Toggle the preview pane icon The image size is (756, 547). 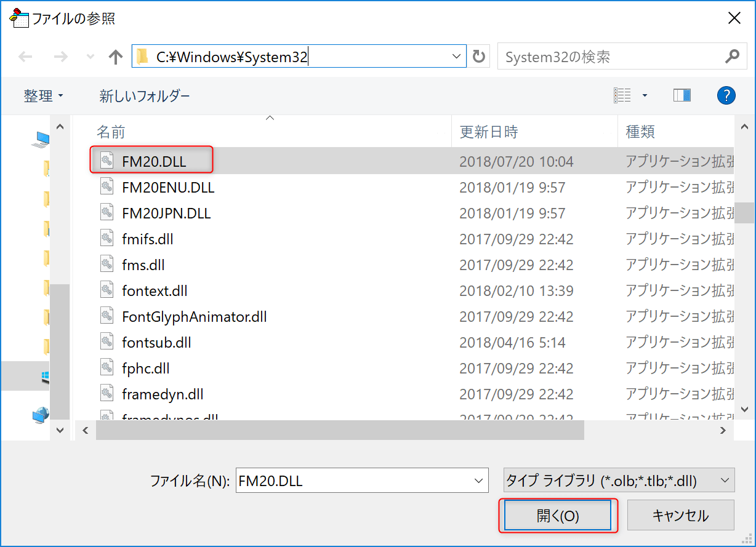tap(682, 95)
